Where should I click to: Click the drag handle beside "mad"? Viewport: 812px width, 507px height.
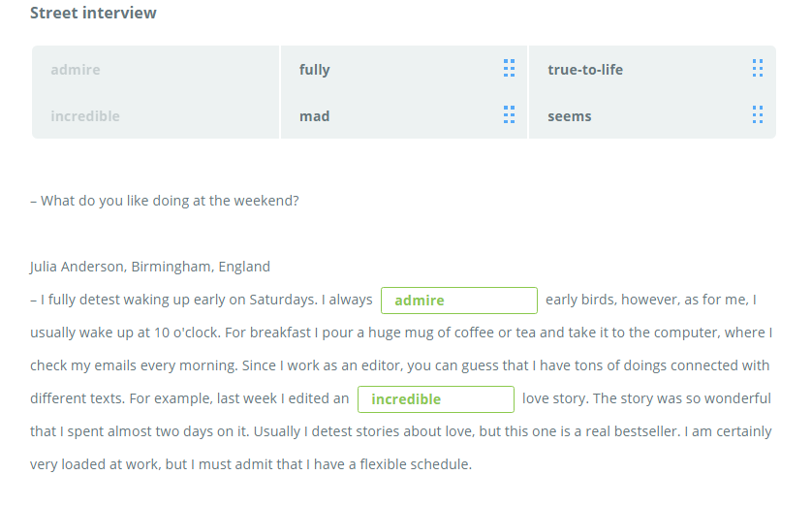pos(509,115)
